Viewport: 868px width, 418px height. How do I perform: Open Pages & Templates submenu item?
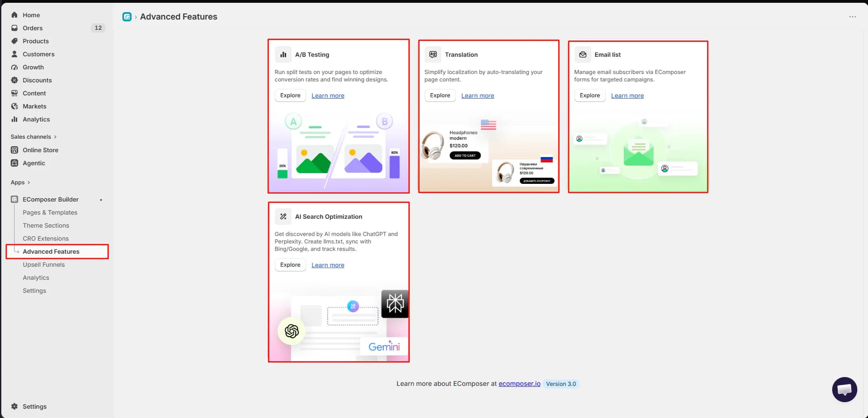50,212
